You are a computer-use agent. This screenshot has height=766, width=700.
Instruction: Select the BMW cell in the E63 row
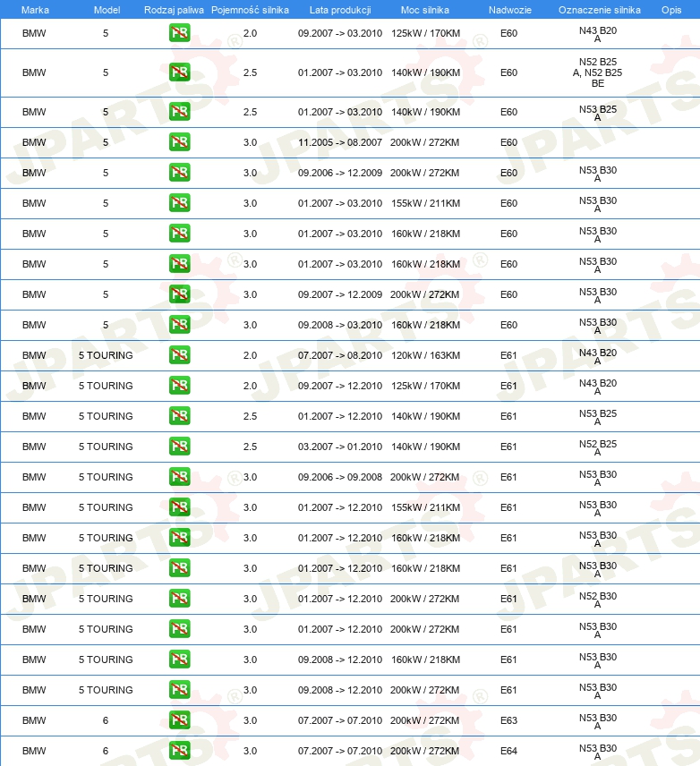click(x=34, y=720)
